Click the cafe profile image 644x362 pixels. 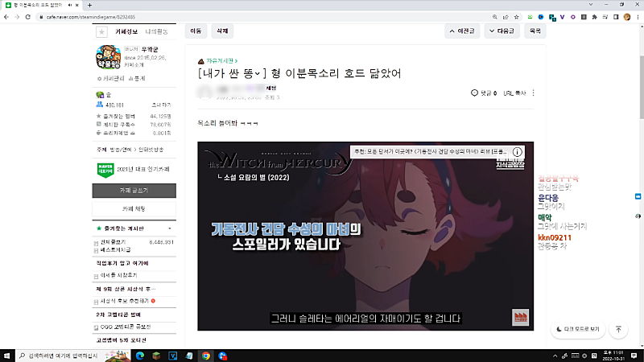108,56
